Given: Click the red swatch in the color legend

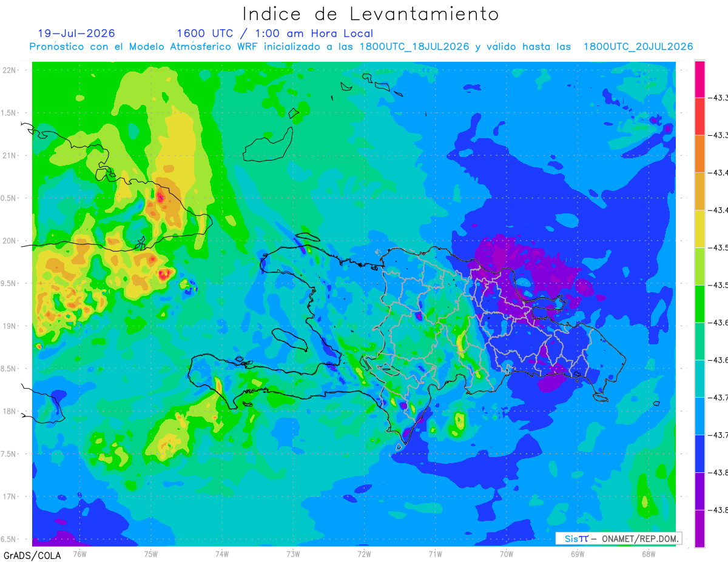Looking at the screenshot, I should pos(699,116).
